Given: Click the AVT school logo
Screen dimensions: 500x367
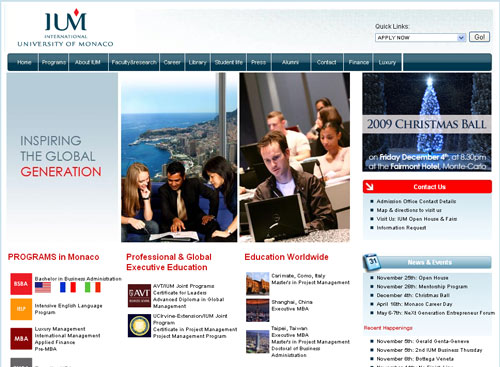Looking at the screenshot, I should point(139,295).
